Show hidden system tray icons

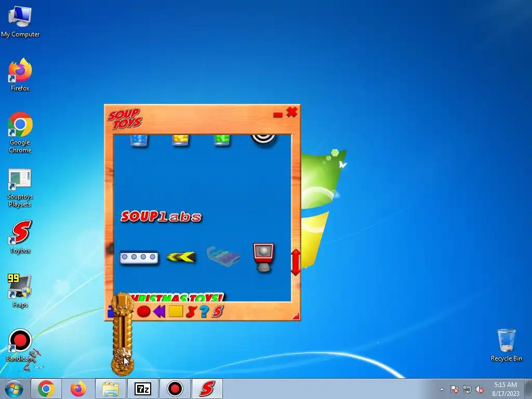coord(442,389)
